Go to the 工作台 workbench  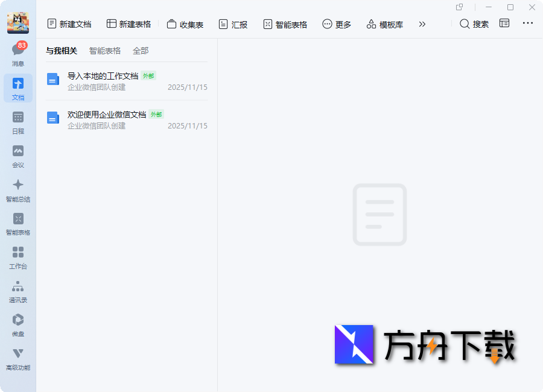pos(18,256)
